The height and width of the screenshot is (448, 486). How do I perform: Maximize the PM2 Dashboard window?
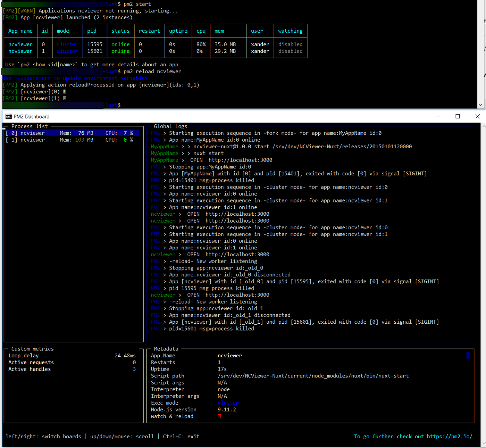(458, 116)
